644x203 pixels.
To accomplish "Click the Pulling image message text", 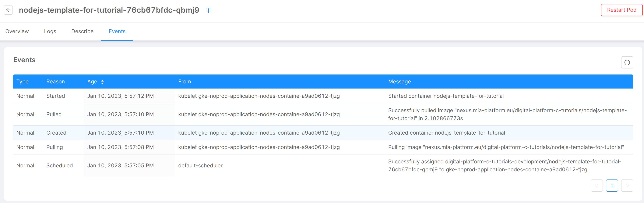I will pyautogui.click(x=506, y=147).
